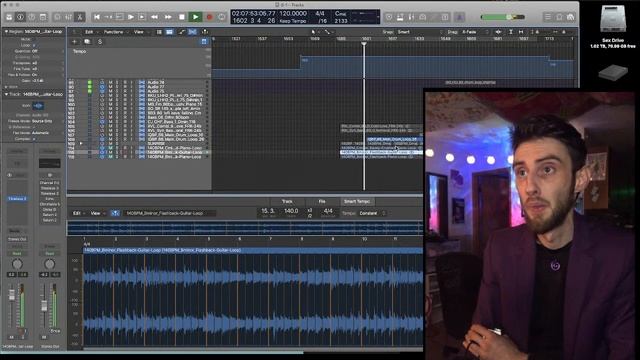Open the Note Pads button at top right

pos(559,17)
